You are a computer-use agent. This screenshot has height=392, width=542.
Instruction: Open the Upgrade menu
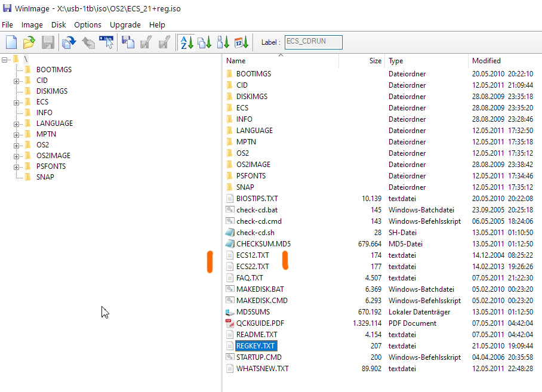(125, 25)
